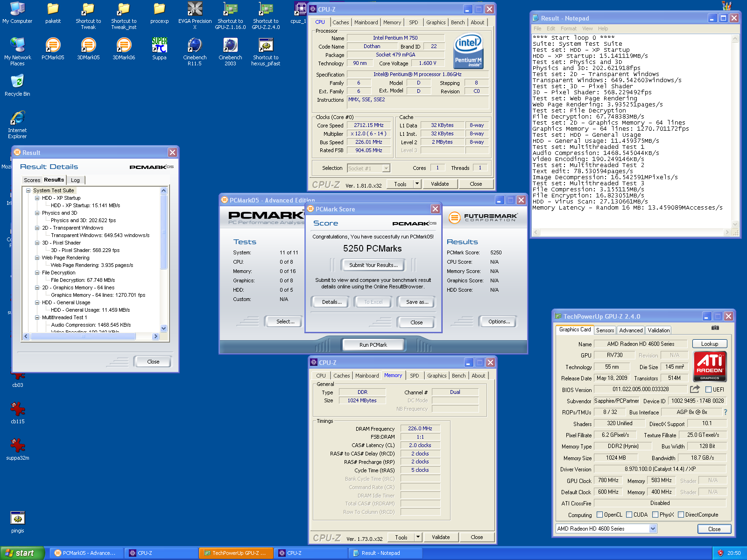This screenshot has width=747, height=560.
Task: Open Tools dropdown arrow in top CPU-Z
Action: coord(417,184)
